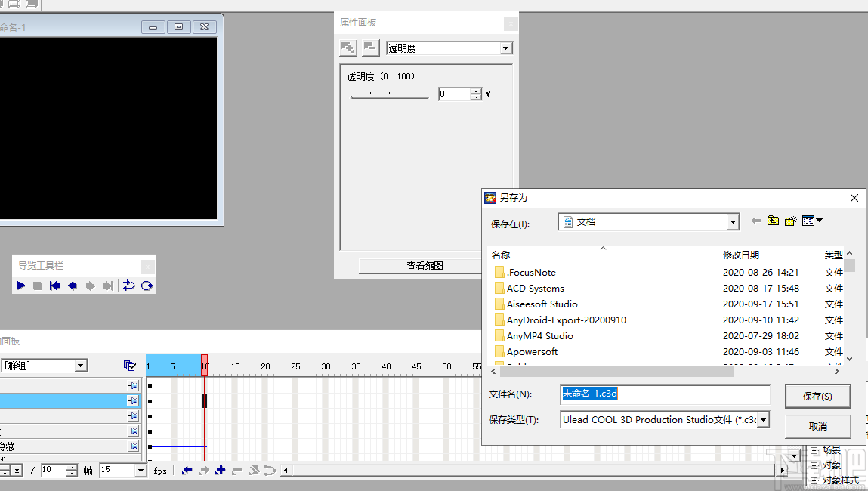Open the 保存在 location dropdown
Image resolution: width=868 pixels, height=491 pixels.
731,221
